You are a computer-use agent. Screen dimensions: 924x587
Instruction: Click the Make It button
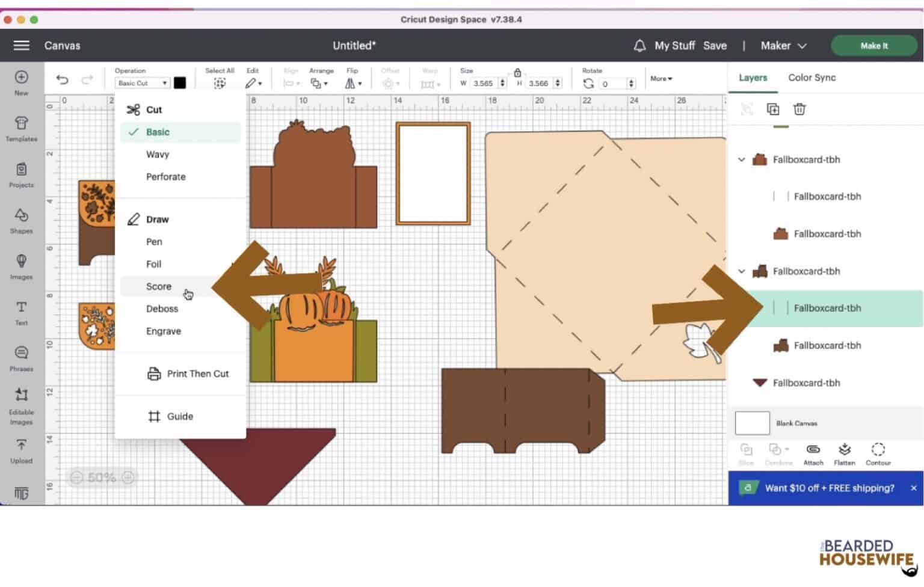coord(873,46)
